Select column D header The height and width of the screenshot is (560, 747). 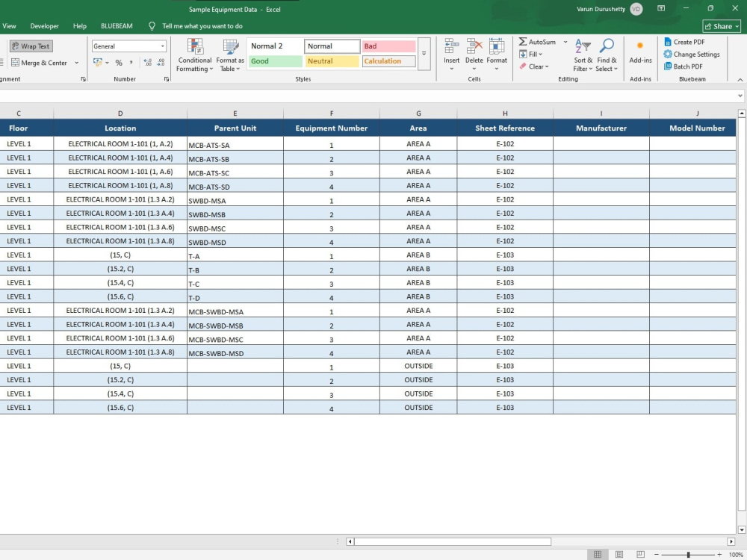pyautogui.click(x=120, y=113)
